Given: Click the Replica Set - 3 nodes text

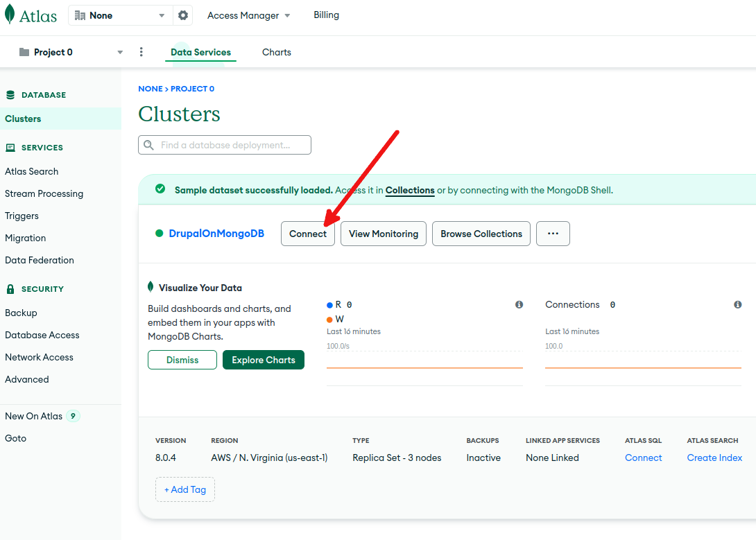Looking at the screenshot, I should click(x=397, y=458).
